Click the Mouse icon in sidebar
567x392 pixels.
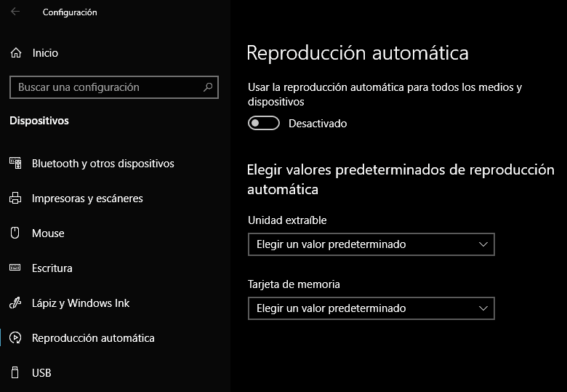point(15,233)
